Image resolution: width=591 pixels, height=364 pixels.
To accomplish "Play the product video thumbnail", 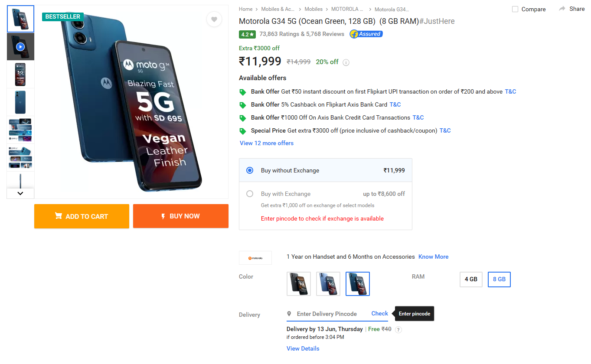I will coord(20,47).
